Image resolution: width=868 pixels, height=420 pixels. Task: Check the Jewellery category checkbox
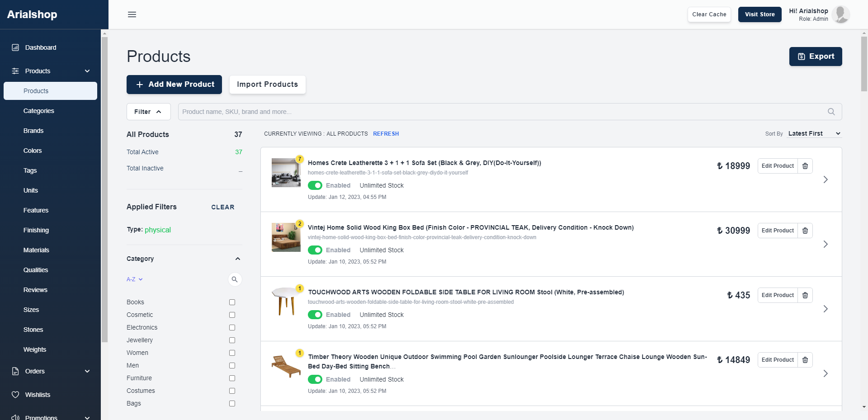click(232, 340)
